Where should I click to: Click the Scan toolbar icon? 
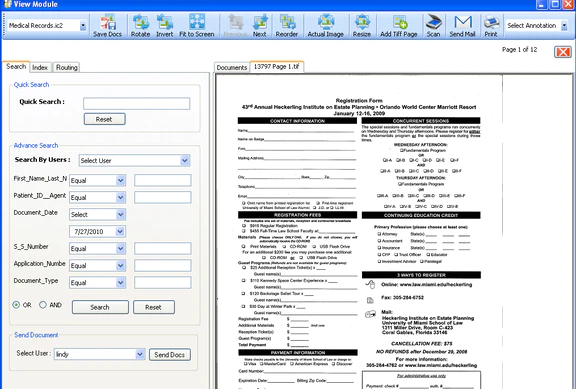click(x=433, y=26)
